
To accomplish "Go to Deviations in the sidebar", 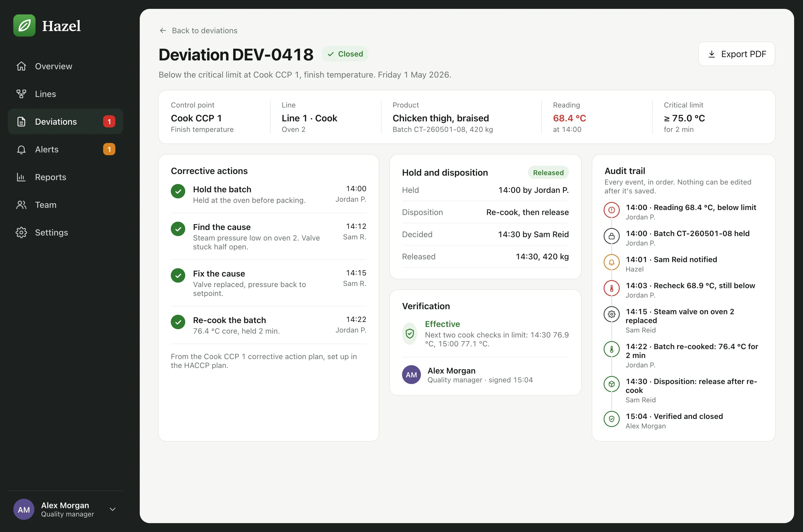I will (x=65, y=121).
